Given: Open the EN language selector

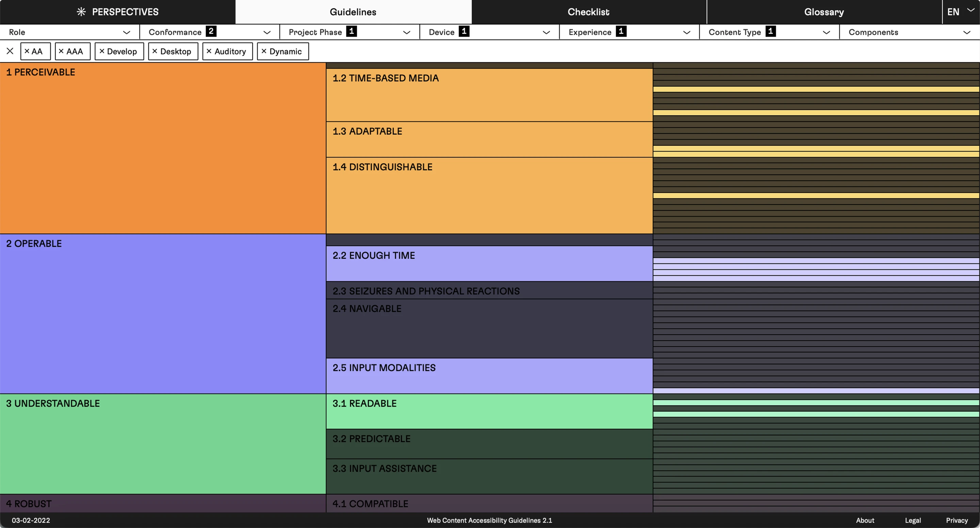Looking at the screenshot, I should click(961, 12).
